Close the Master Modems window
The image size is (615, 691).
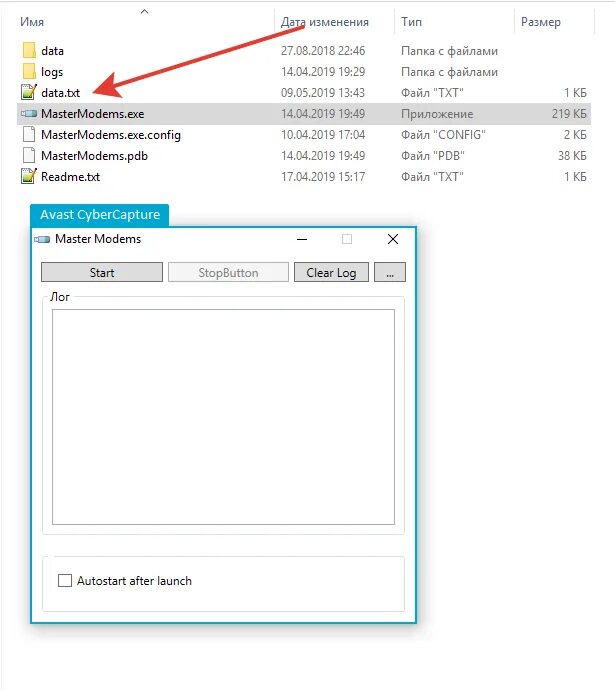pos(393,239)
